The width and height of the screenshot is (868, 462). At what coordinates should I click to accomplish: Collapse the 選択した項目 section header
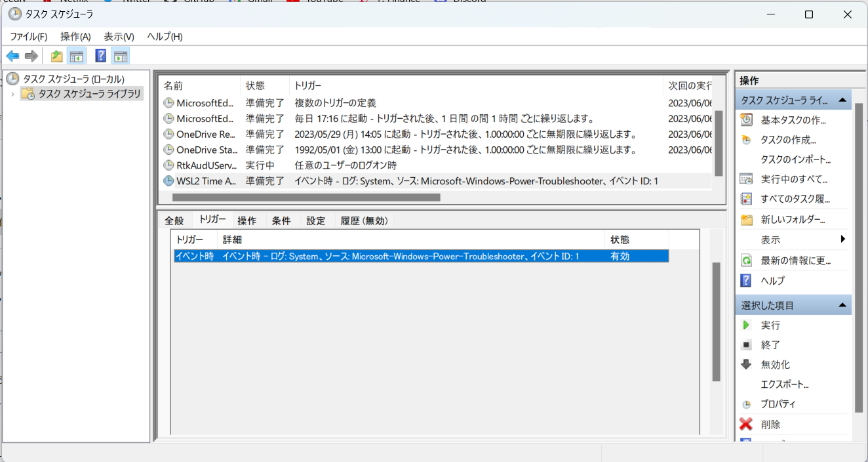point(842,305)
